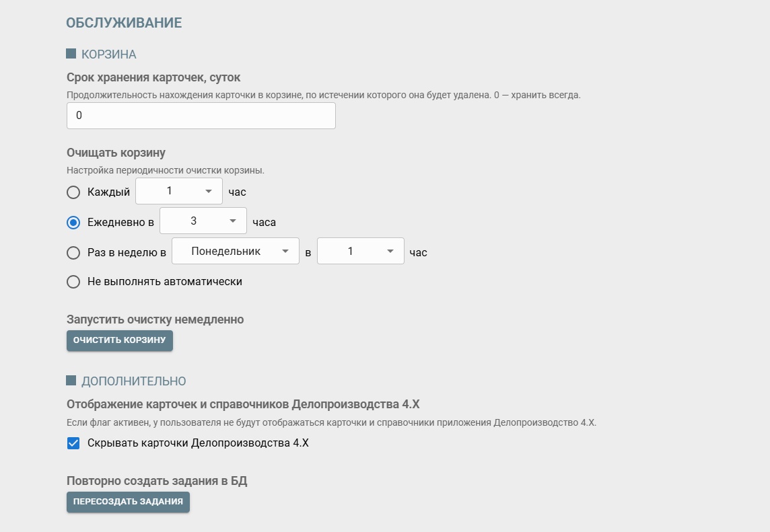
Task: Click the card retention days input field
Action: (201, 115)
